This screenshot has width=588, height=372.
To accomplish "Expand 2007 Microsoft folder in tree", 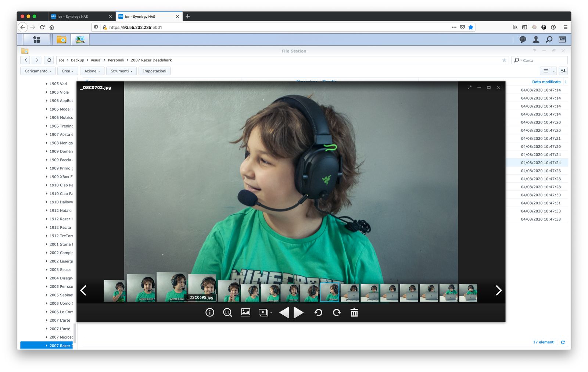I will (x=47, y=337).
